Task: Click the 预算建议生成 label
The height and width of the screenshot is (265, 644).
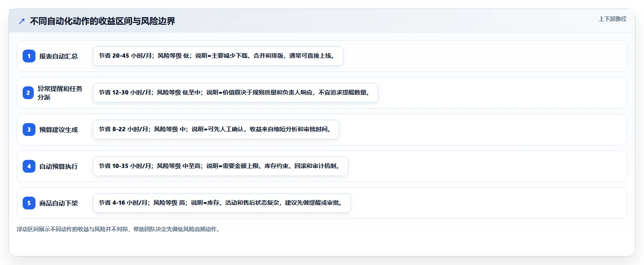Action: [59, 130]
